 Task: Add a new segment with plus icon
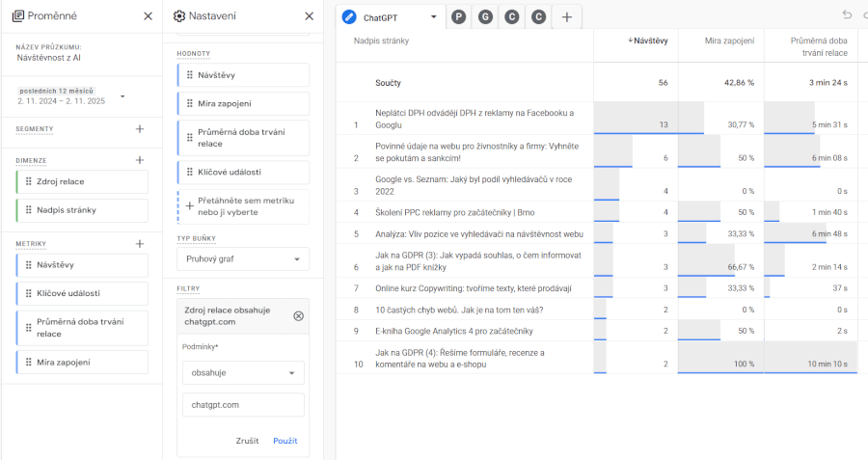(140, 128)
